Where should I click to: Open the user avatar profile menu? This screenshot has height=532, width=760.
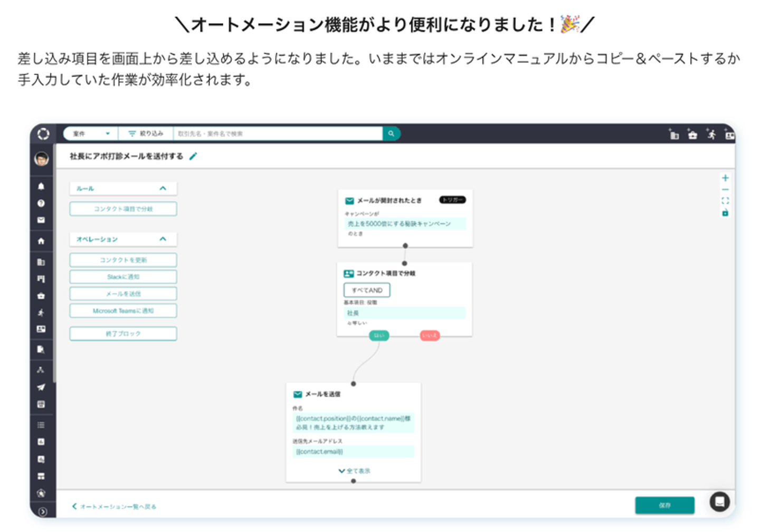coord(42,158)
